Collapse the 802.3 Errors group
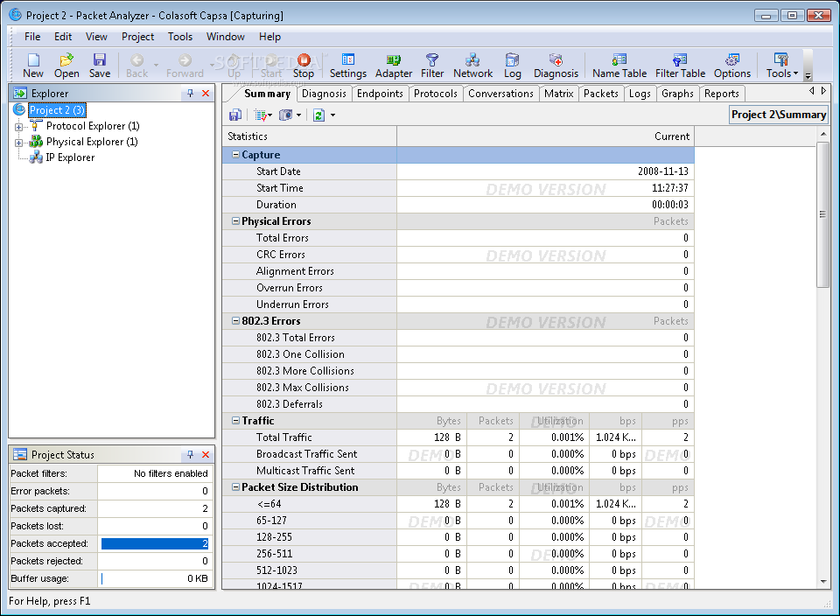Viewport: 840px width, 616px height. click(x=235, y=321)
